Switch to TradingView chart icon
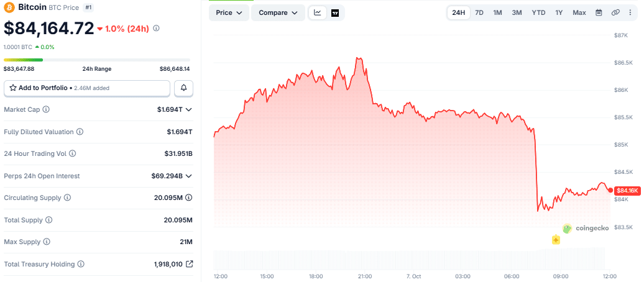 pos(335,12)
